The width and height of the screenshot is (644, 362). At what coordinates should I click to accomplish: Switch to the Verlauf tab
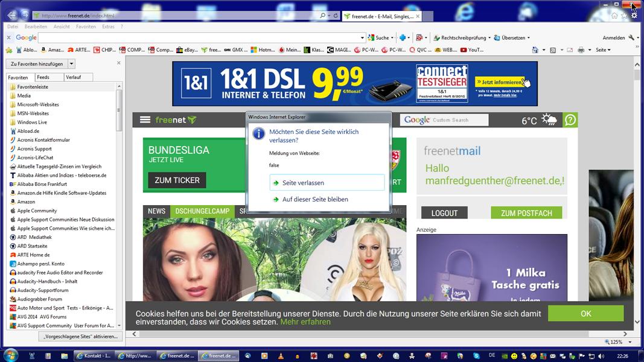coord(78,77)
